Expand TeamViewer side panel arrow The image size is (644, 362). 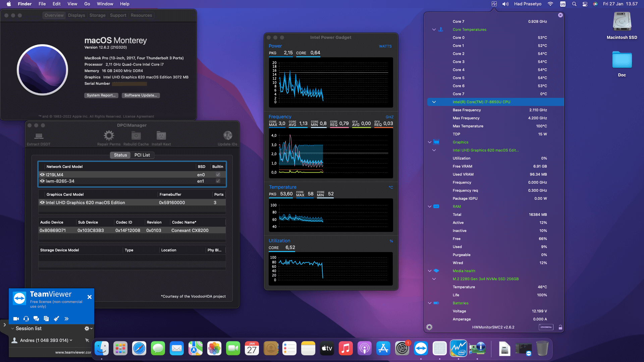tap(4, 325)
